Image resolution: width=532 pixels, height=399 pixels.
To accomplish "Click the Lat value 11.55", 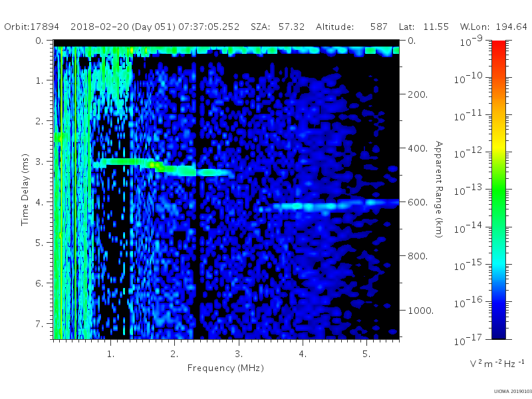I will [x=436, y=27].
